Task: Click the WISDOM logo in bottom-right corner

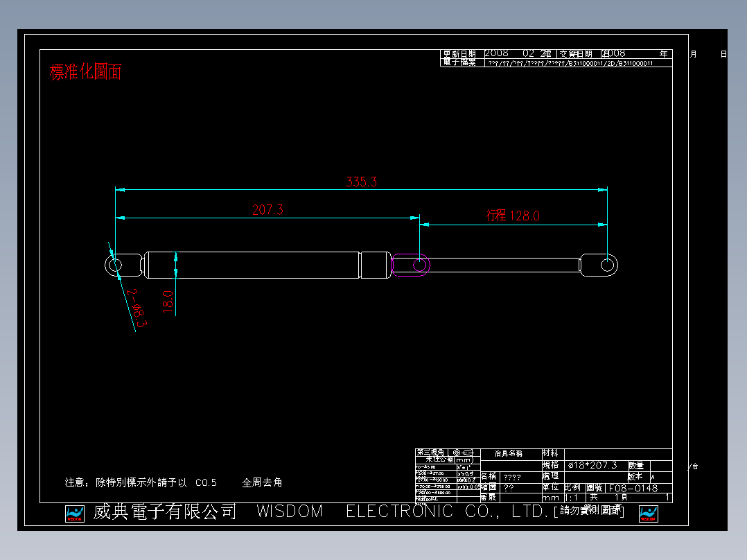Action: tap(648, 514)
